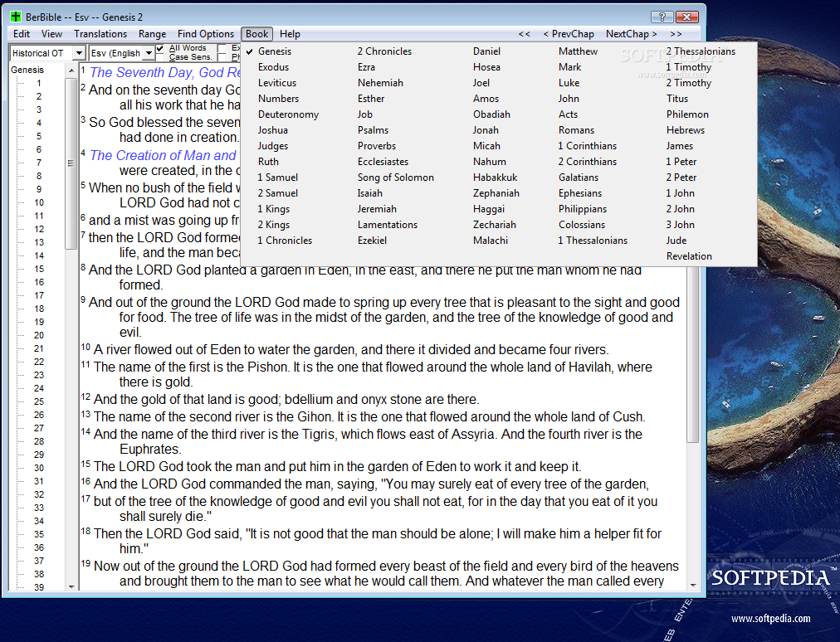Click the chapter tree scroll-down arrow
The height and width of the screenshot is (642, 840).
point(71,586)
